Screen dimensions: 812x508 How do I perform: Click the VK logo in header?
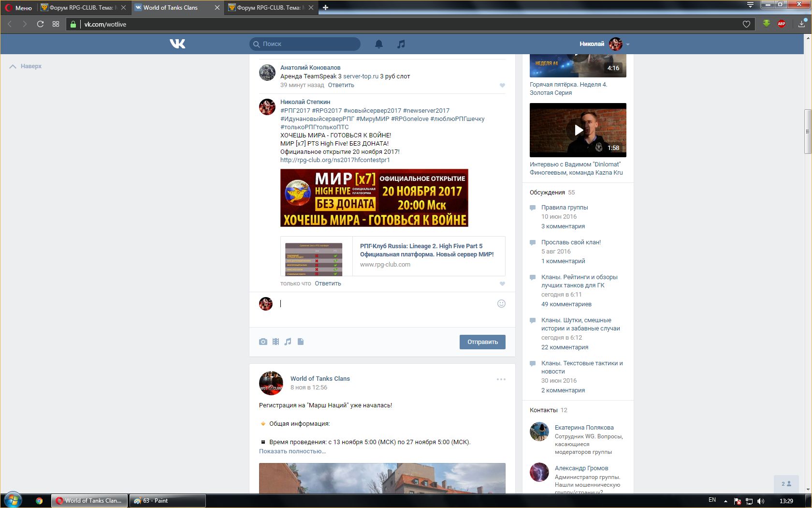[177, 44]
